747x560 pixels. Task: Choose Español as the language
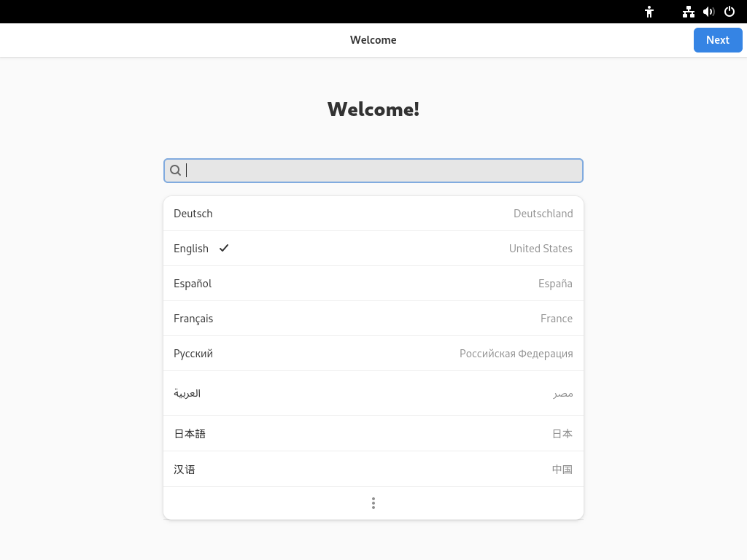tap(373, 284)
